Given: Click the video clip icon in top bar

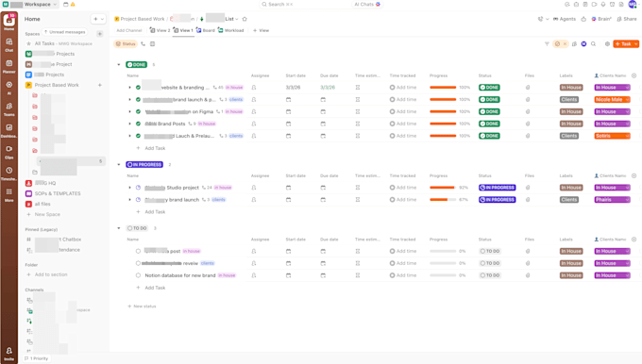Looking at the screenshot, I should pos(594,4).
